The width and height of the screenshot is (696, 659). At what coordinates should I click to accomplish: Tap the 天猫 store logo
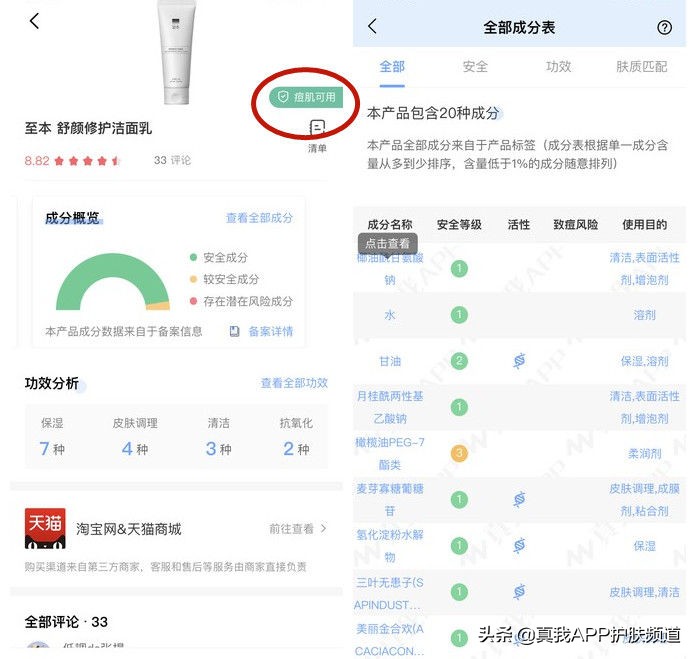click(x=45, y=528)
